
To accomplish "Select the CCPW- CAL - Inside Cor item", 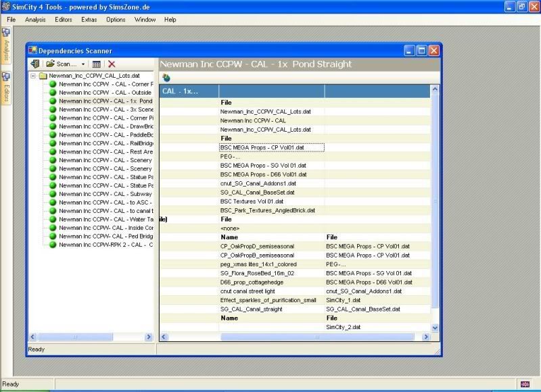I will [105, 228].
